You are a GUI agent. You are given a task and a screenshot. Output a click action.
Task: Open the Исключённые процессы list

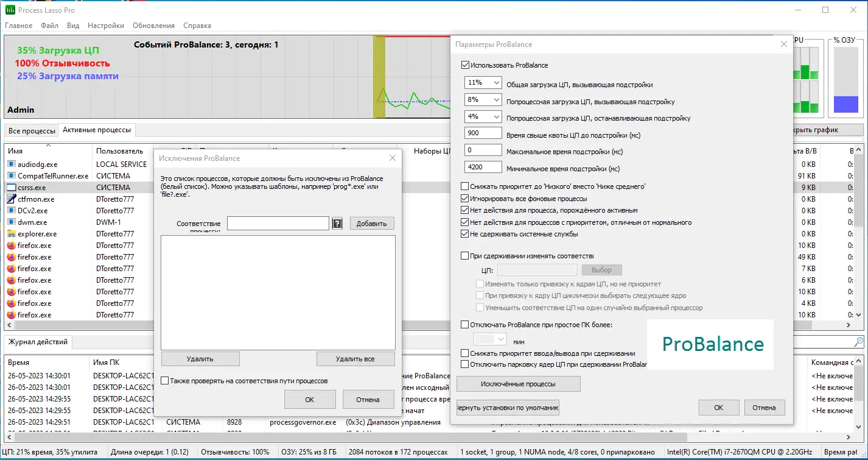point(519,384)
